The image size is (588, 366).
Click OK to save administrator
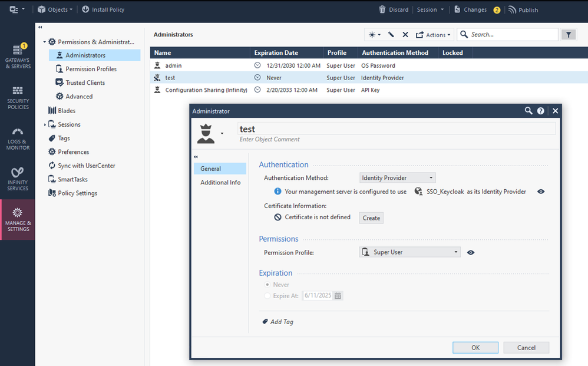(x=475, y=348)
